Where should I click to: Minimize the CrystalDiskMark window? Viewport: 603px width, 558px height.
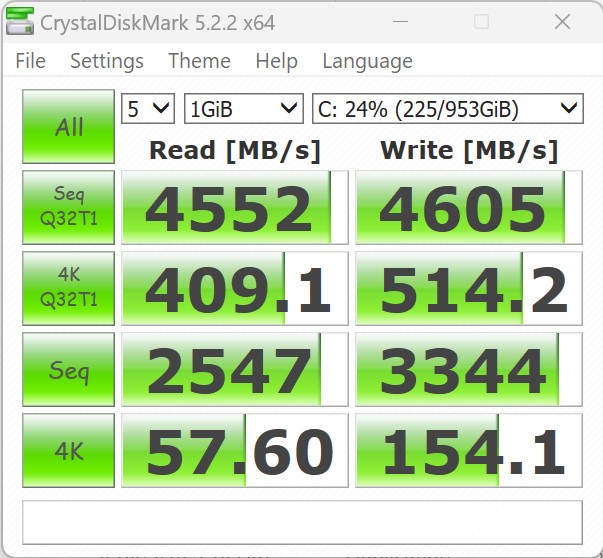click(400, 22)
